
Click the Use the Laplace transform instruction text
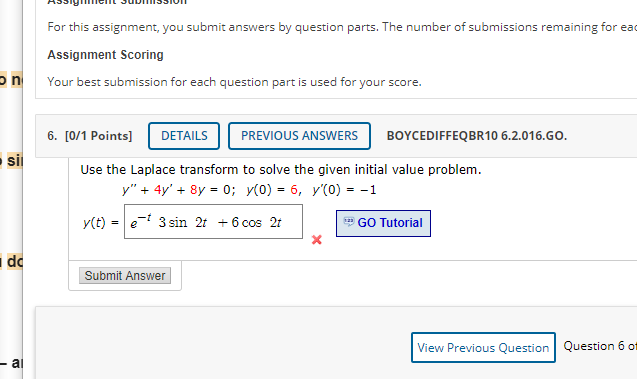281,169
